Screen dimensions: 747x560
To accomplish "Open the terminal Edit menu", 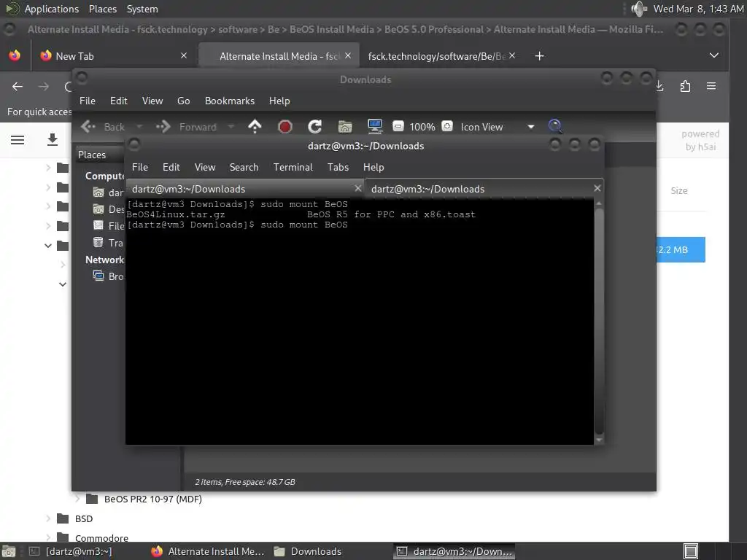I will (171, 167).
